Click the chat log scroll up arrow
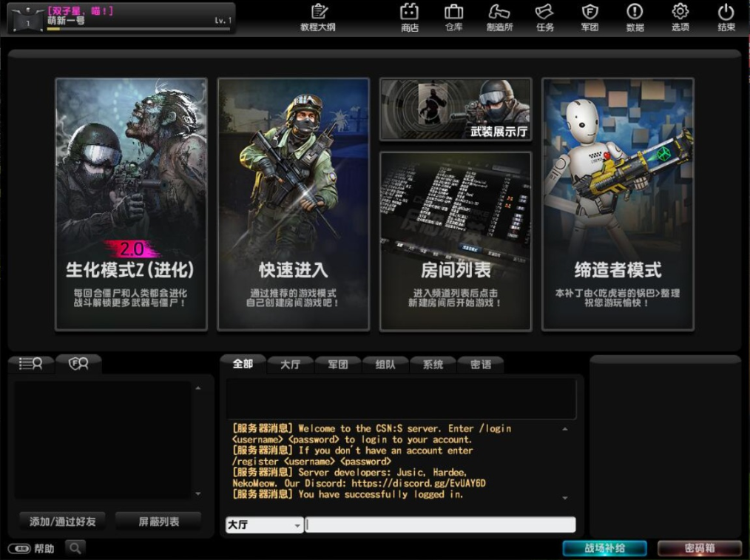The width and height of the screenshot is (750, 560). click(565, 429)
